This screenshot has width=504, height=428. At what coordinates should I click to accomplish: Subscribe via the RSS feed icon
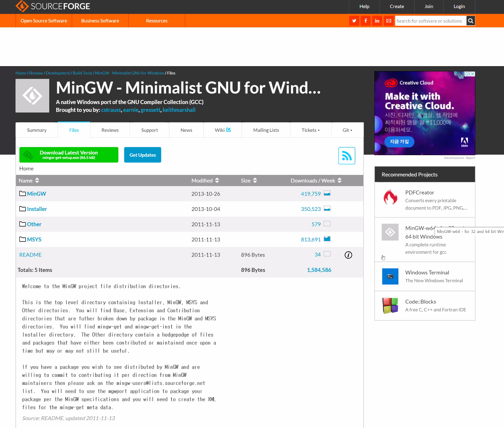point(346,156)
